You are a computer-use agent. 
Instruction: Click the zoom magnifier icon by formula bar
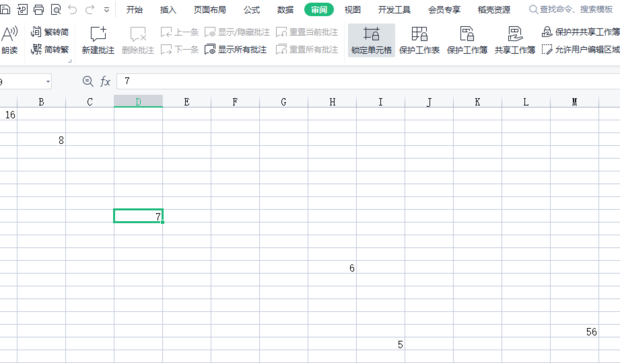click(x=88, y=81)
